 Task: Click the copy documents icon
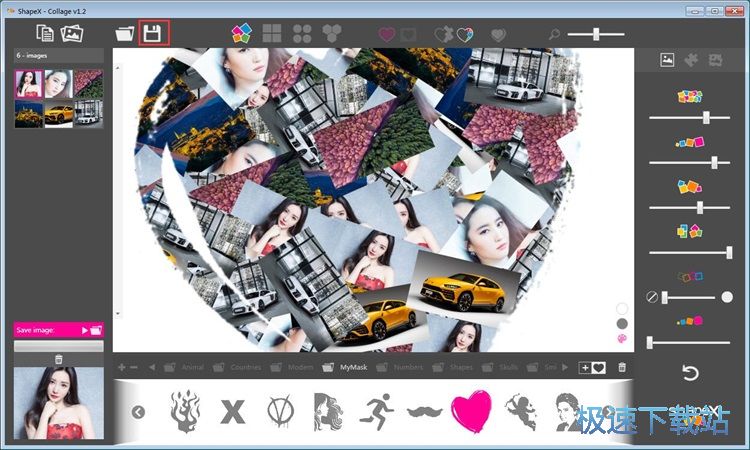[45, 33]
